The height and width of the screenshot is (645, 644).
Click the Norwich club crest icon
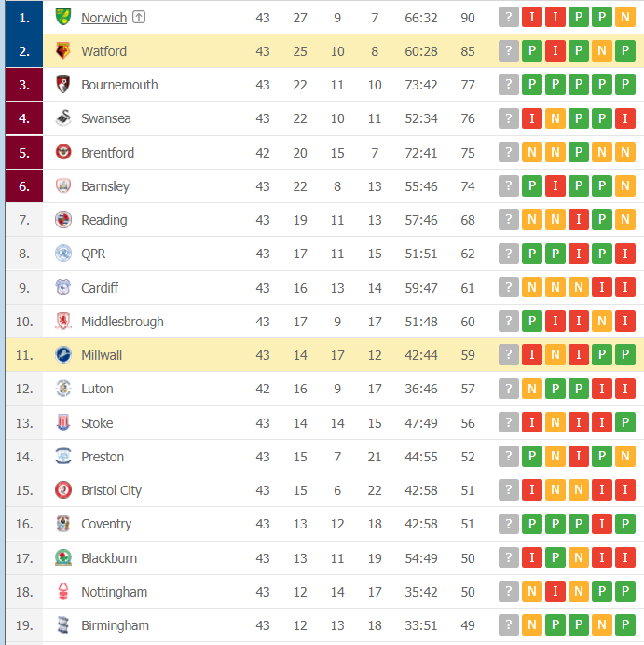63,17
